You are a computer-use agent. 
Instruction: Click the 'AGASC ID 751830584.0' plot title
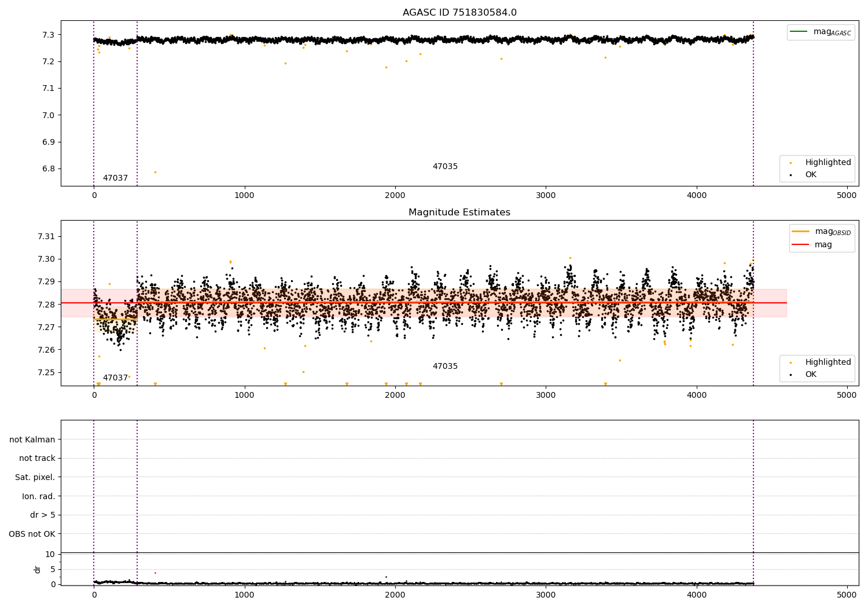tap(459, 13)
